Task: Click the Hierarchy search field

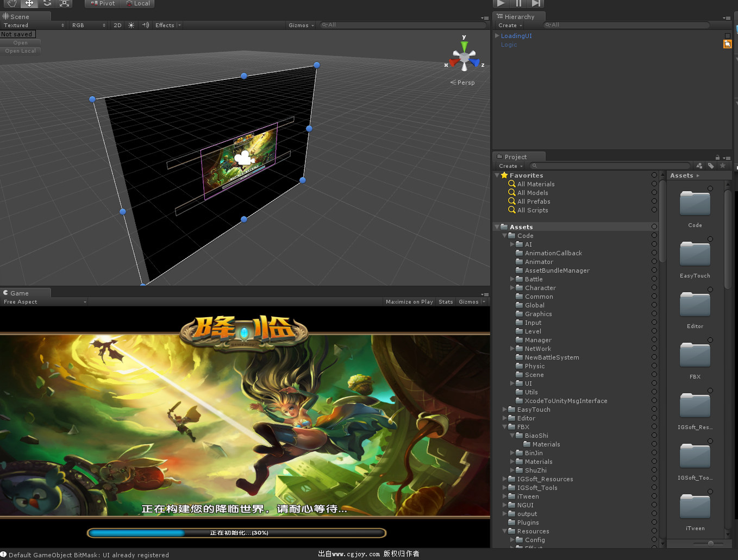Action: click(x=627, y=25)
